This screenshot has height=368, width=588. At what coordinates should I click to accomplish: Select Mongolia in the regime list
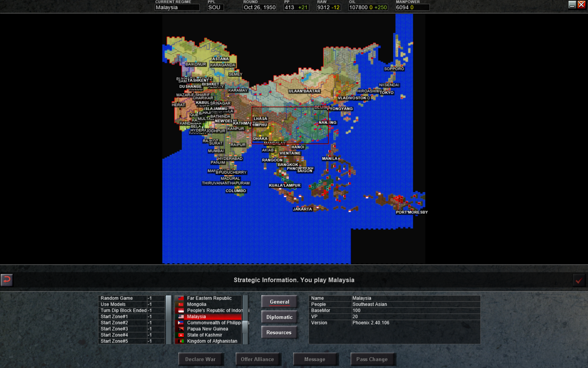pyautogui.click(x=209, y=304)
